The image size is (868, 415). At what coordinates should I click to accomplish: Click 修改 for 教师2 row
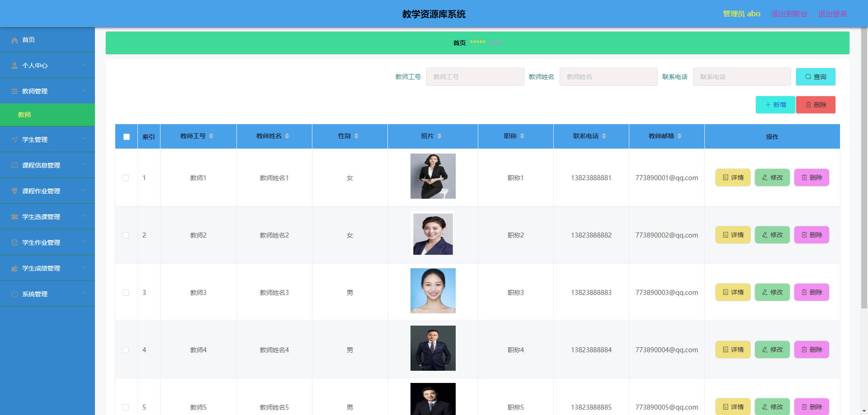pyautogui.click(x=772, y=235)
